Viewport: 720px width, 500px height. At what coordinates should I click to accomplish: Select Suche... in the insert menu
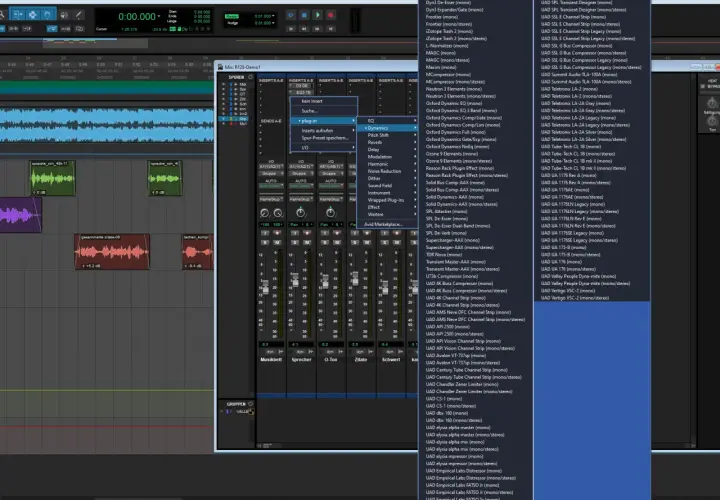324,111
